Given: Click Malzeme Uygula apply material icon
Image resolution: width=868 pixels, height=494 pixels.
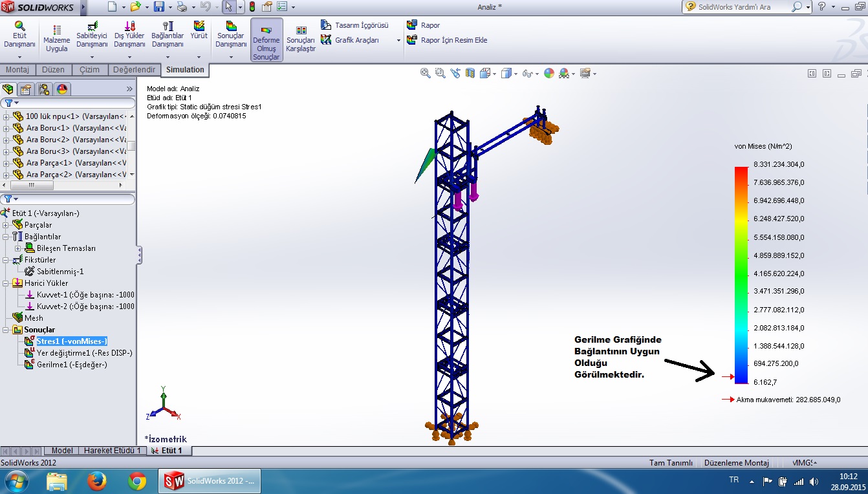Looking at the screenshot, I should 56,38.
